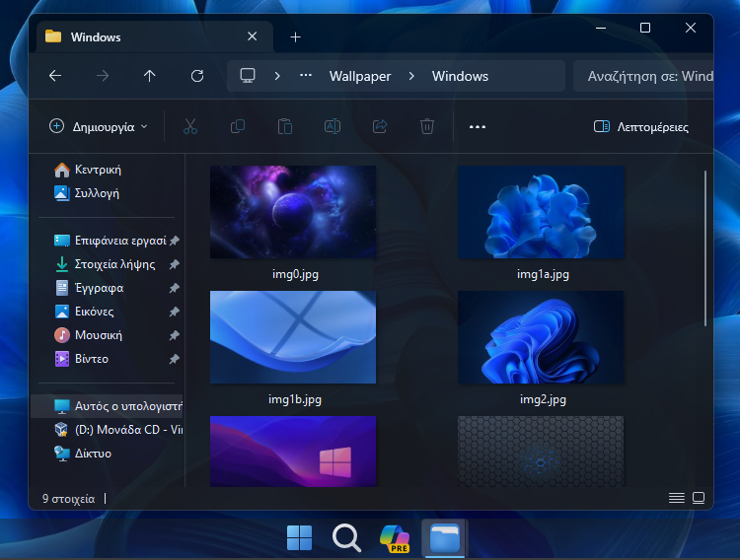Open taskbar Search

[347, 538]
